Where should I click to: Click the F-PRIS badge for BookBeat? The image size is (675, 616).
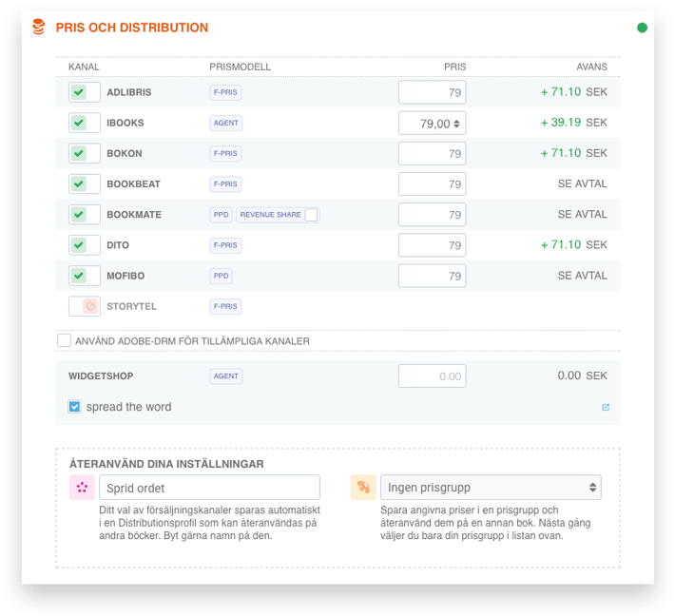(x=225, y=183)
